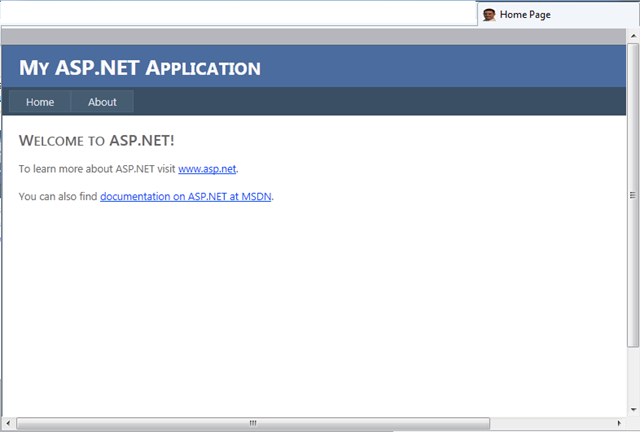The image size is (640, 432).
Task: Open documentation on ASP.NET at MSDN link
Action: [186, 196]
